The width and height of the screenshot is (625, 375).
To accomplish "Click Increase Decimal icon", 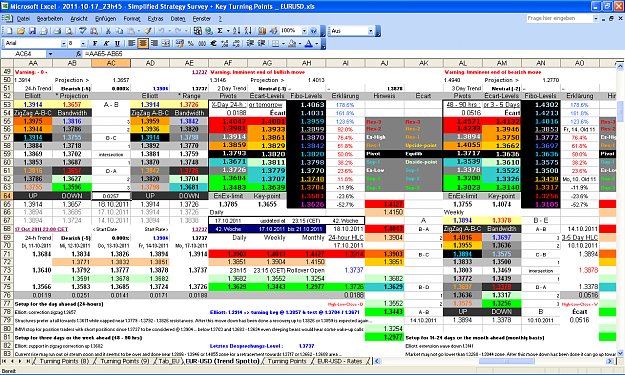I will coord(225,43).
